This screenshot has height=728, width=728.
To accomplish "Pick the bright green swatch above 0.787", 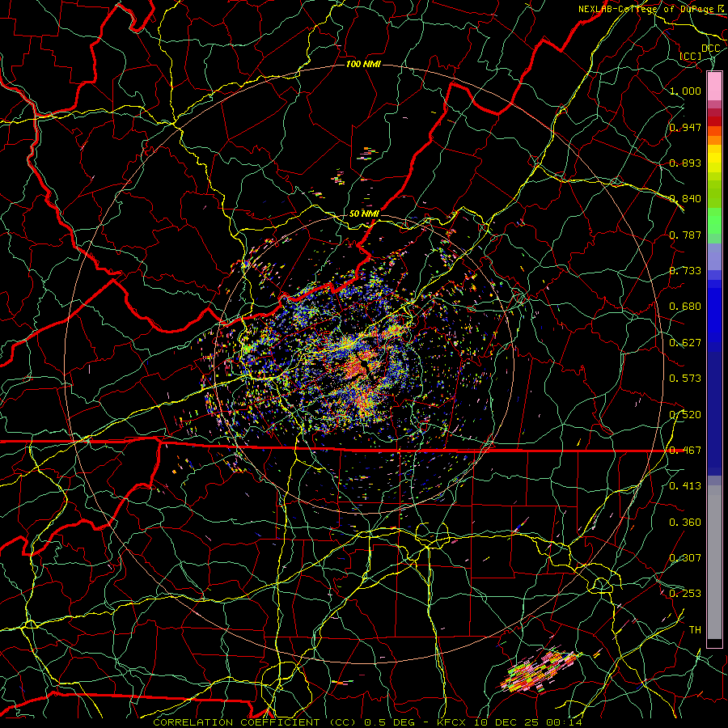I will coord(714,221).
